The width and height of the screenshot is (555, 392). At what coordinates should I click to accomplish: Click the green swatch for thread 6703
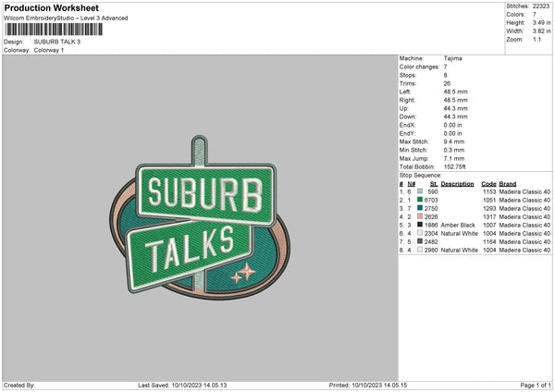pyautogui.click(x=420, y=199)
